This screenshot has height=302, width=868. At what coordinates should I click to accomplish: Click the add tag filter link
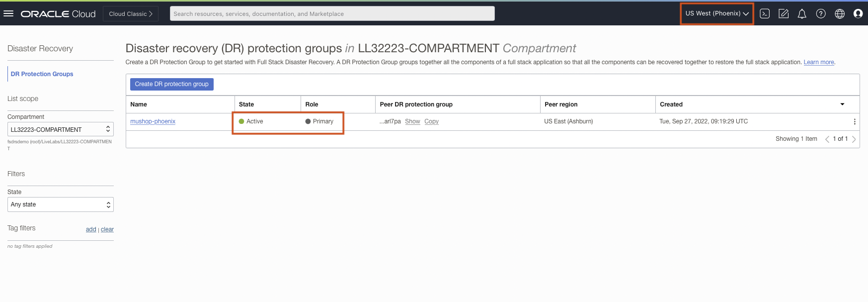pos(91,229)
